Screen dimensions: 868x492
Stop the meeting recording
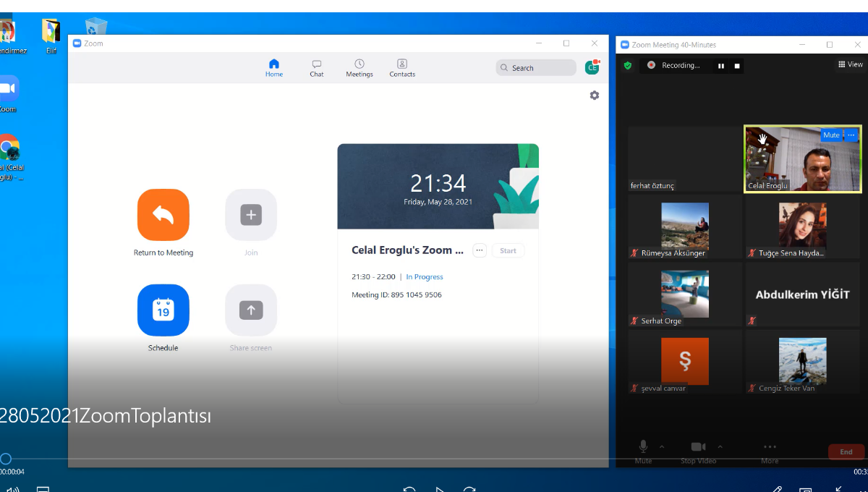(737, 66)
